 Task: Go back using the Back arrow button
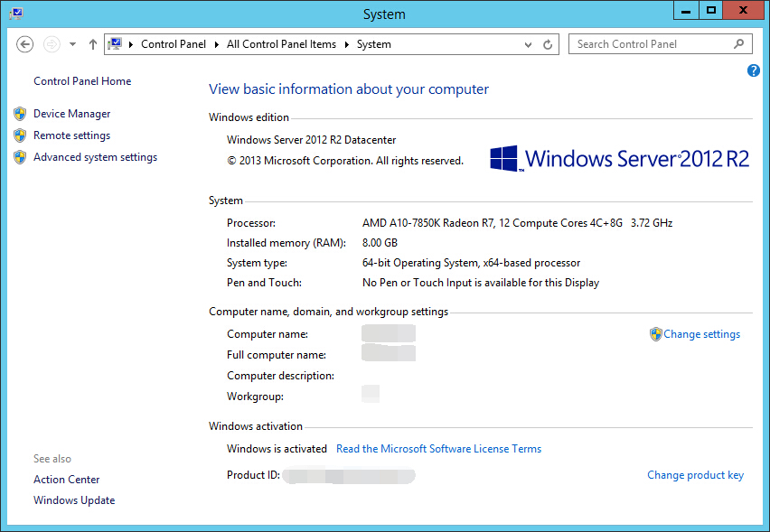24,44
